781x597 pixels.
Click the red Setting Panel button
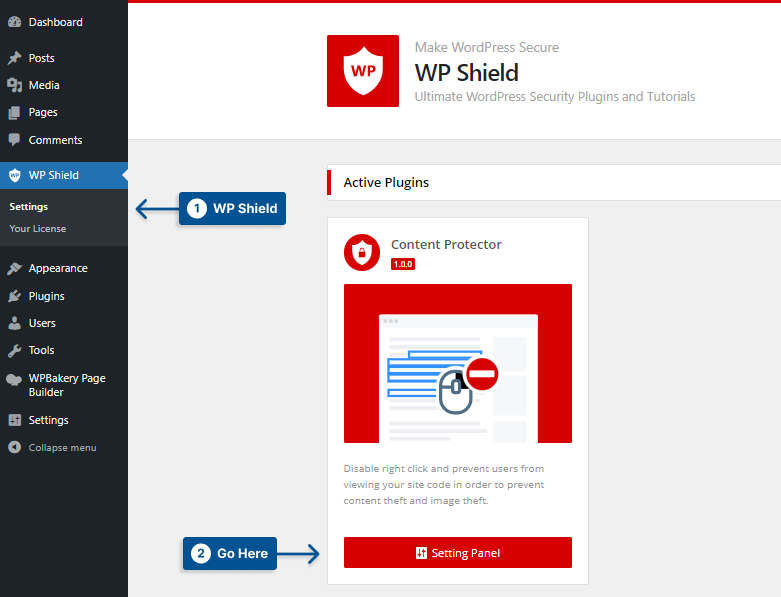tap(458, 553)
